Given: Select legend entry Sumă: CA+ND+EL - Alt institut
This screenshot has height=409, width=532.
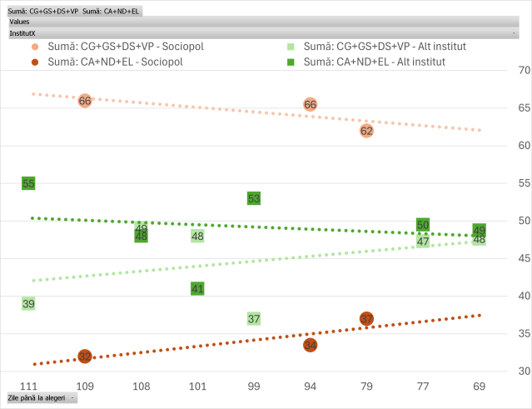Looking at the screenshot, I should pos(375,62).
